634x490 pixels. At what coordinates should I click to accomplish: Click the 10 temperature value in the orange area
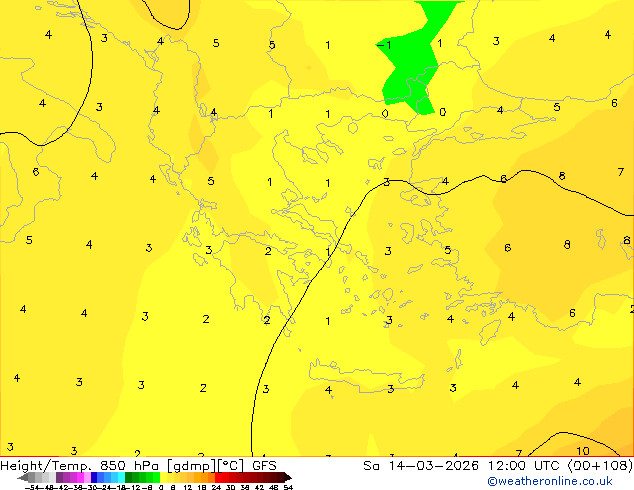click(x=583, y=451)
